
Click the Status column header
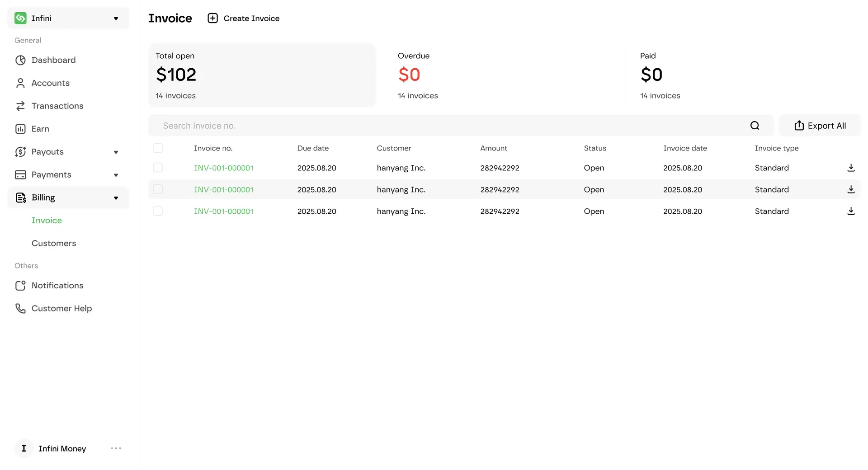(x=595, y=148)
